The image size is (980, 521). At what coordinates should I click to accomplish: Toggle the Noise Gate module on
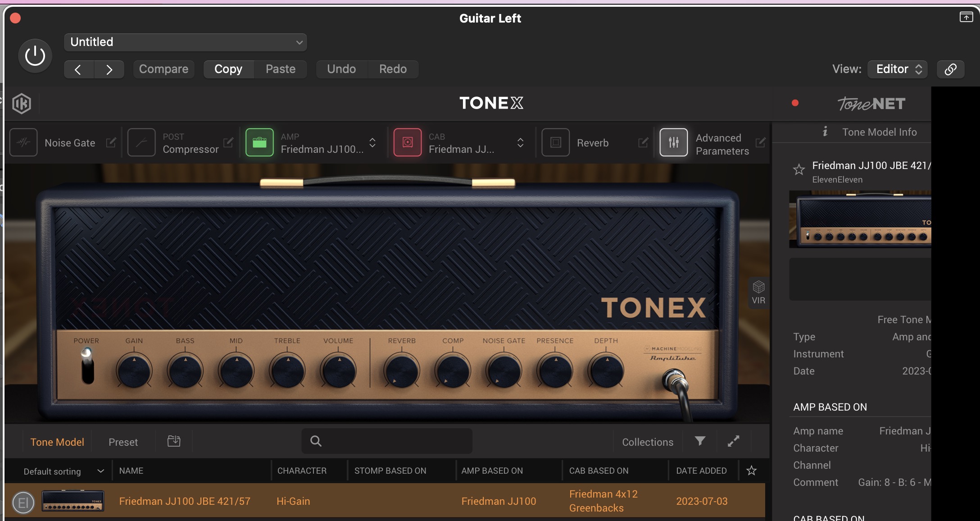23,142
